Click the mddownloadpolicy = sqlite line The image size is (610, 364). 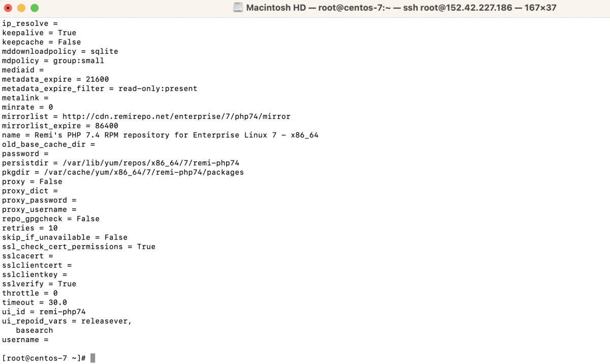(x=60, y=51)
